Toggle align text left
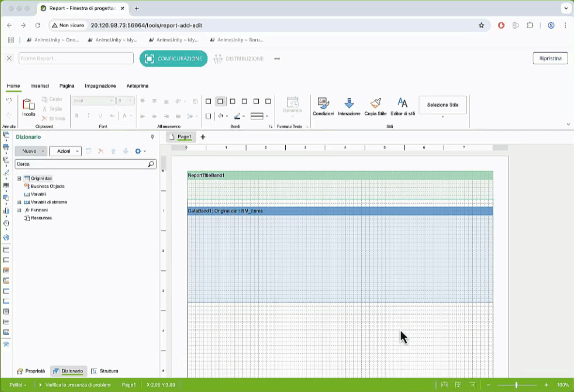The image size is (574, 392). [x=143, y=116]
